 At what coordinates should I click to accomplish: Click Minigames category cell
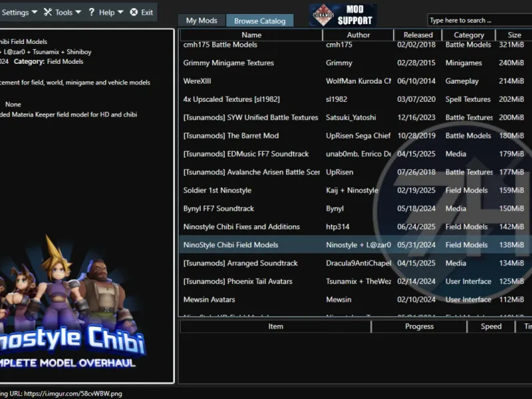(464, 63)
